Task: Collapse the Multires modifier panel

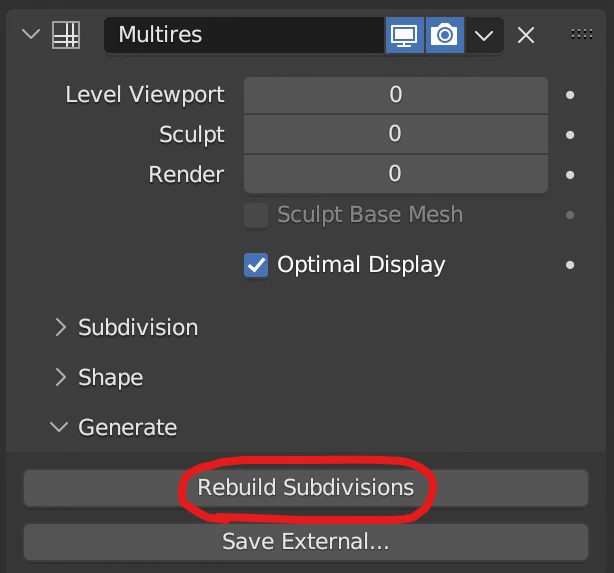Action: pyautogui.click(x=31, y=35)
